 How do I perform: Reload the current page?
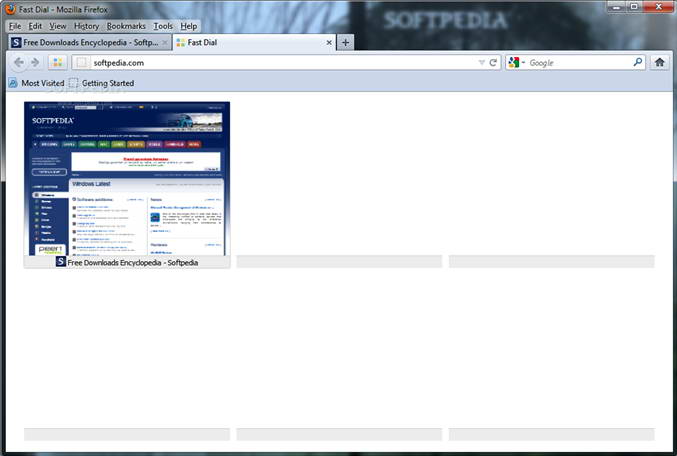[x=493, y=63]
